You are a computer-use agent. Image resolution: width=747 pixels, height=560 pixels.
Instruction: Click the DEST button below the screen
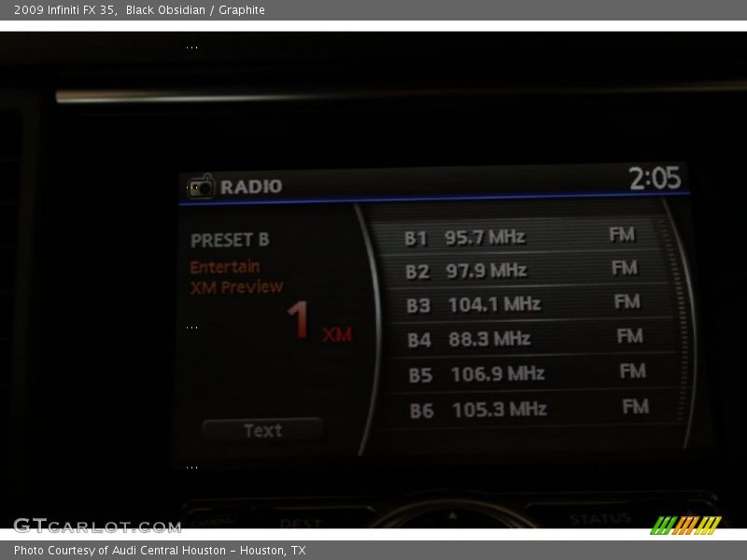pyautogui.click(x=300, y=523)
